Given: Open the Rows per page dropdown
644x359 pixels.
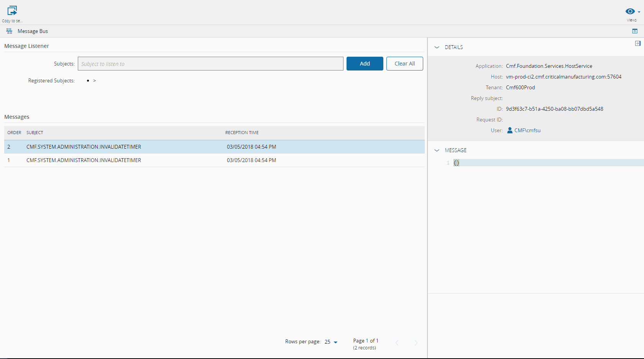Looking at the screenshot, I should pyautogui.click(x=331, y=342).
